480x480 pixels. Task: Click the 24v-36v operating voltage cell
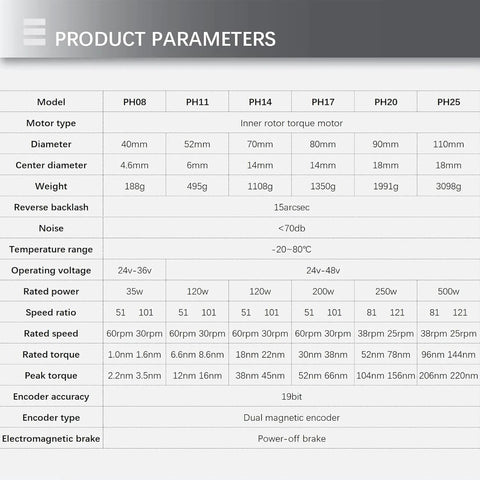[x=135, y=270]
